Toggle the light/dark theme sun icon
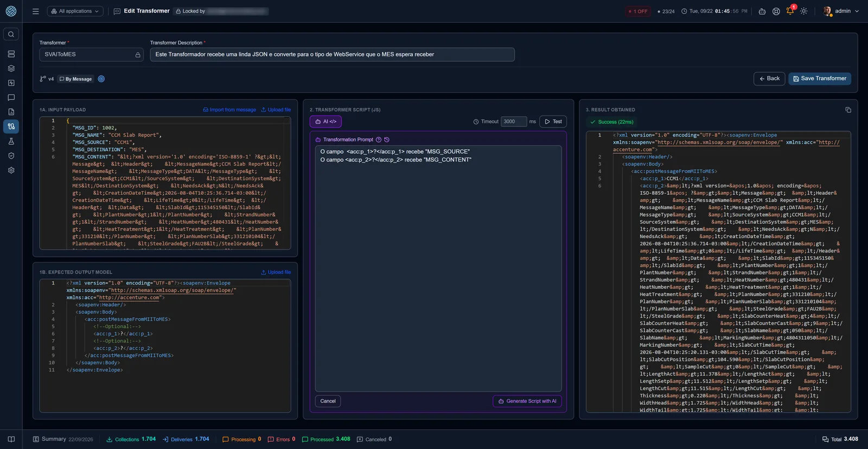The height and width of the screenshot is (449, 868). click(804, 11)
